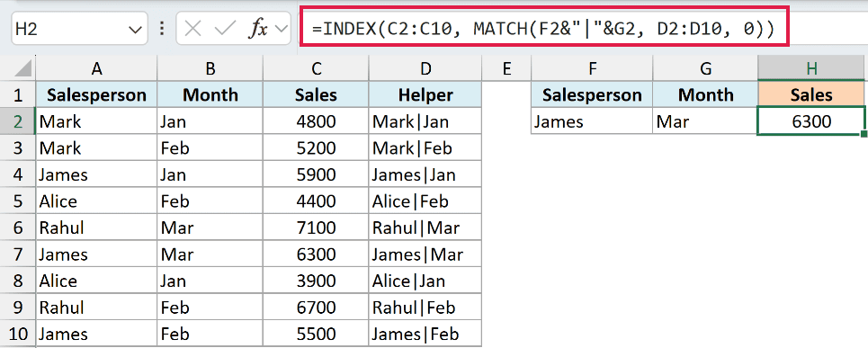Select column E header

click(x=506, y=68)
